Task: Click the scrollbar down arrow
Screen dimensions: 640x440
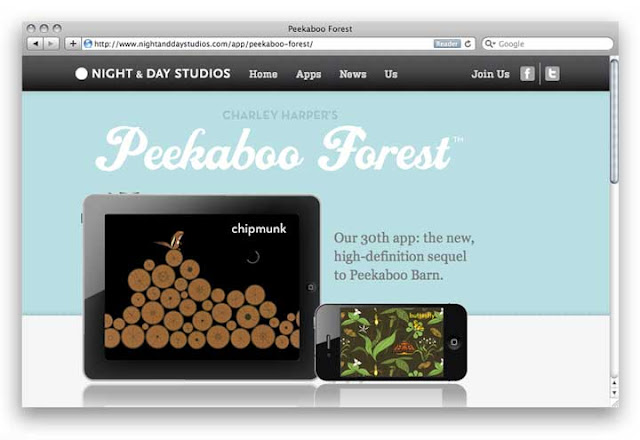Action: [x=614, y=393]
